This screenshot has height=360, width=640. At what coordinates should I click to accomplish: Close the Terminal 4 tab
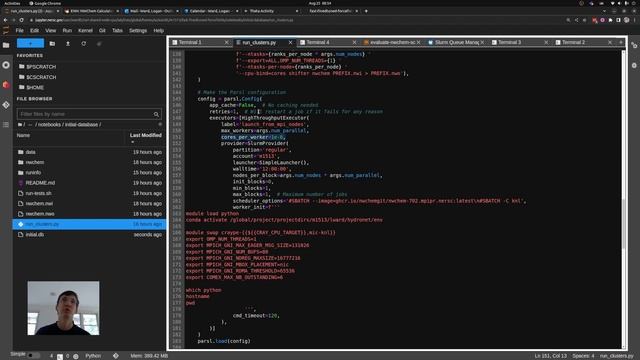pos(354,42)
